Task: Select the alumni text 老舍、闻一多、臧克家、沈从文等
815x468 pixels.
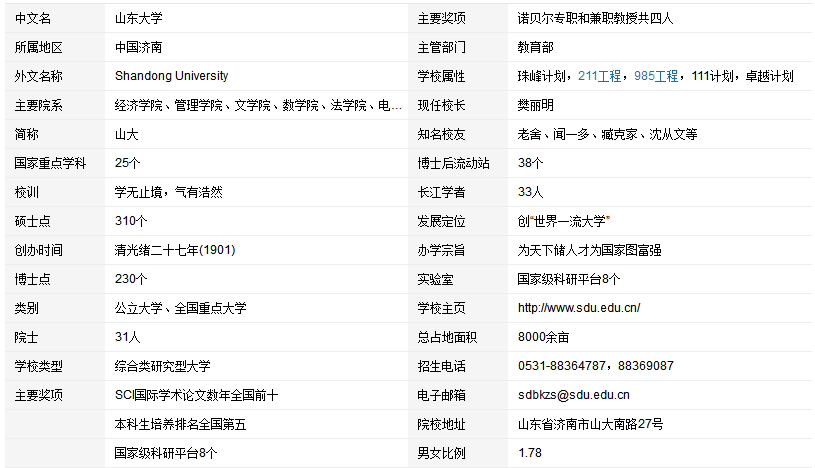Action: click(607, 135)
